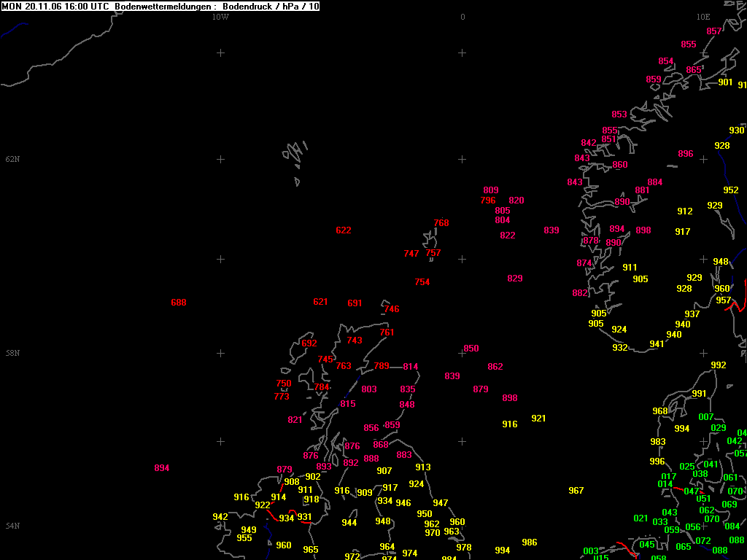
Task: Click the 10E longitude label
Action: (703, 17)
